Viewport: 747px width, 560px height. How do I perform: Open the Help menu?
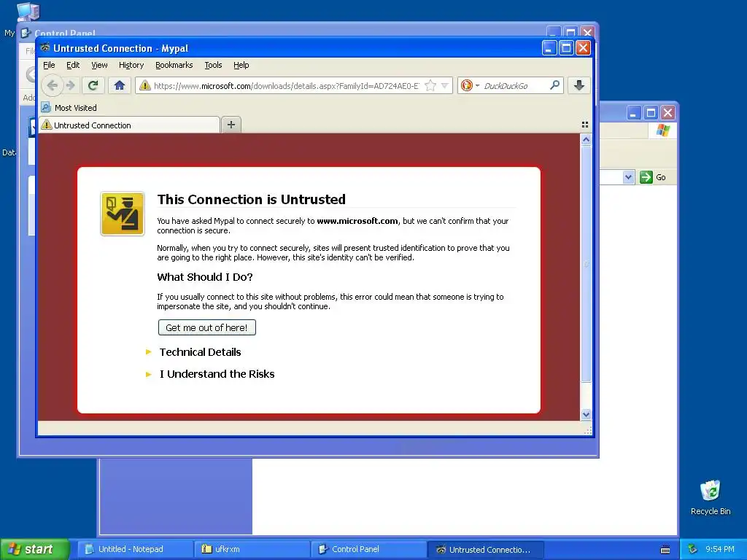coord(241,65)
